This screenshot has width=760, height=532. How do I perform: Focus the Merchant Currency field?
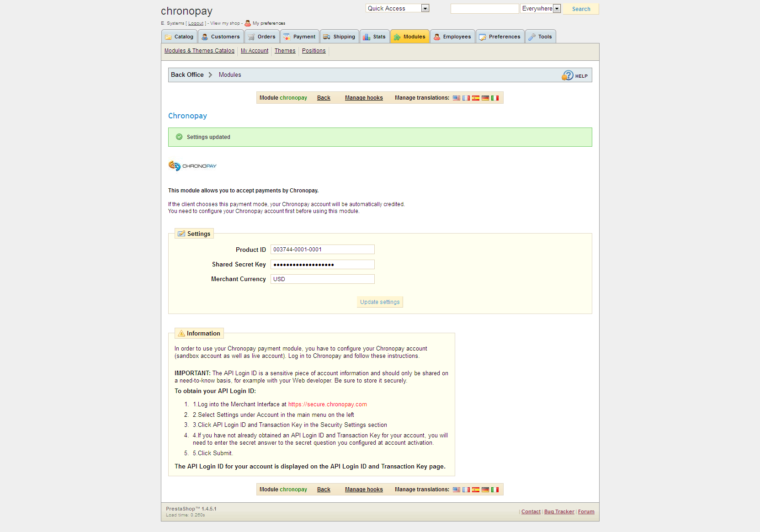pyautogui.click(x=323, y=279)
